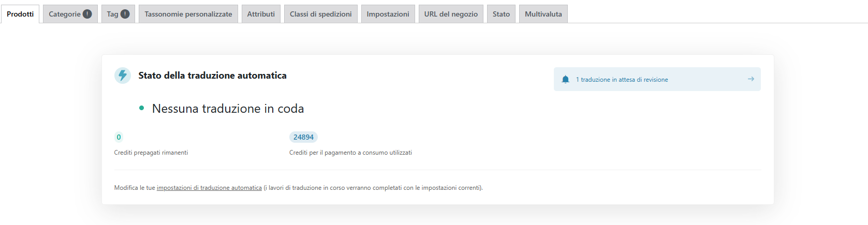Click the green status dot indicator
The image size is (868, 225).
141,108
